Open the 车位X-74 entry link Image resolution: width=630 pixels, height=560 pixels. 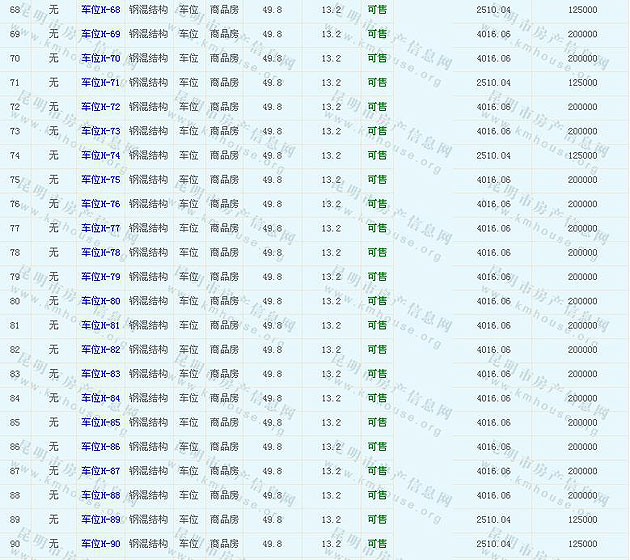[100, 156]
